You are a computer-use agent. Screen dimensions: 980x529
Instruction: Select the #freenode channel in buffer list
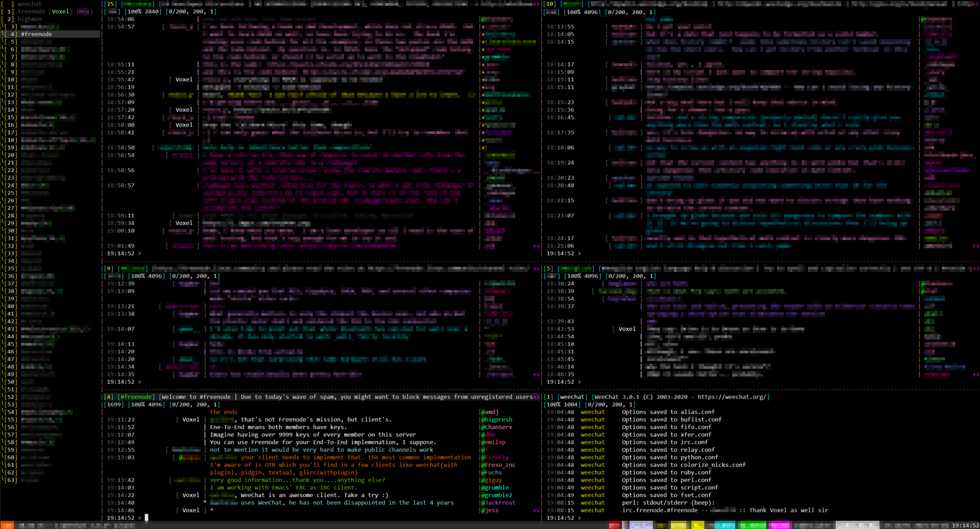(50, 34)
